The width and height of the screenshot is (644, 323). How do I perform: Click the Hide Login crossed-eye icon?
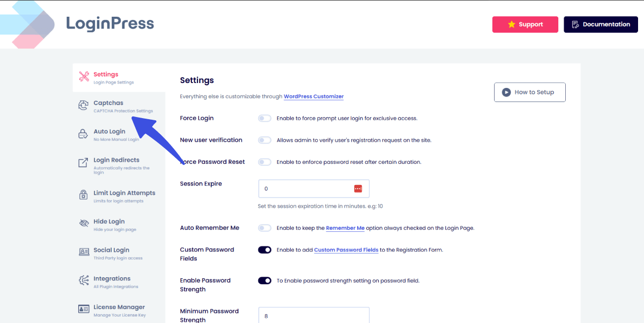pyautogui.click(x=84, y=224)
